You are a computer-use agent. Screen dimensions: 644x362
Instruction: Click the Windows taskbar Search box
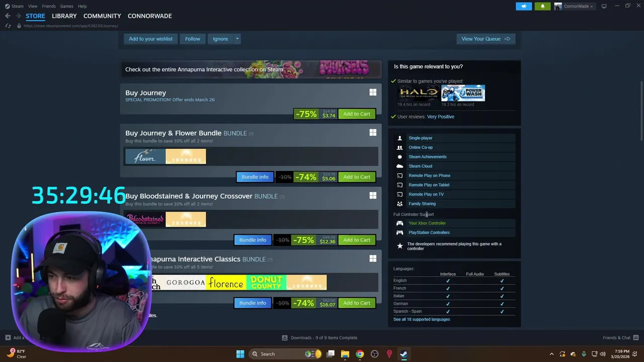point(286,354)
